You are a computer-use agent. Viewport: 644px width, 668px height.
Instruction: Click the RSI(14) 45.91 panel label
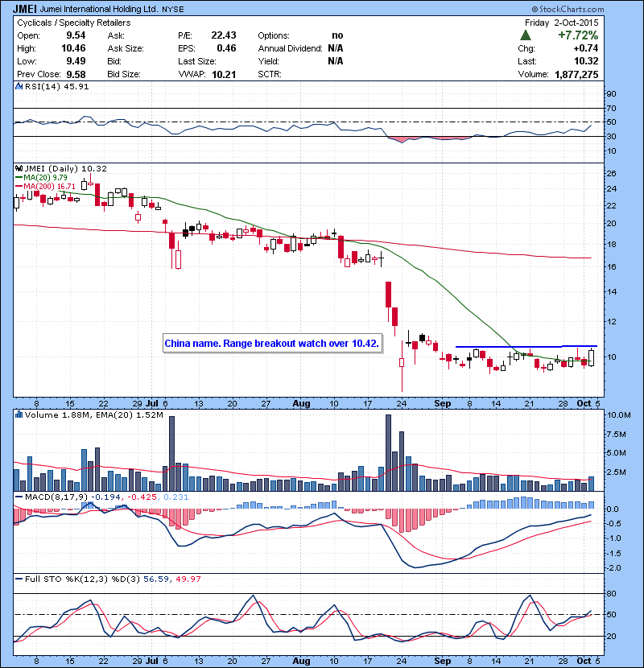(x=56, y=86)
